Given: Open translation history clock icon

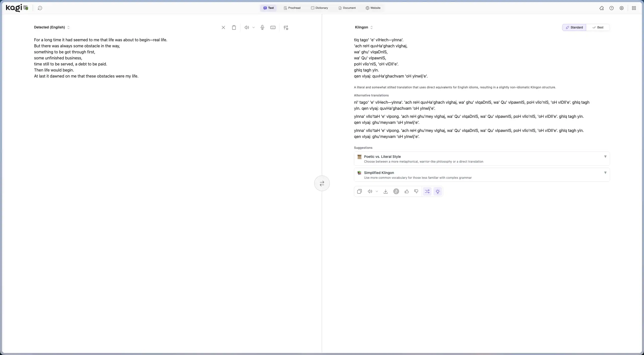Looking at the screenshot, I should click(x=40, y=8).
